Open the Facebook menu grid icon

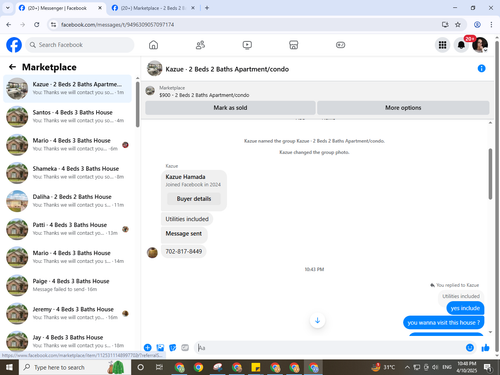(x=442, y=45)
